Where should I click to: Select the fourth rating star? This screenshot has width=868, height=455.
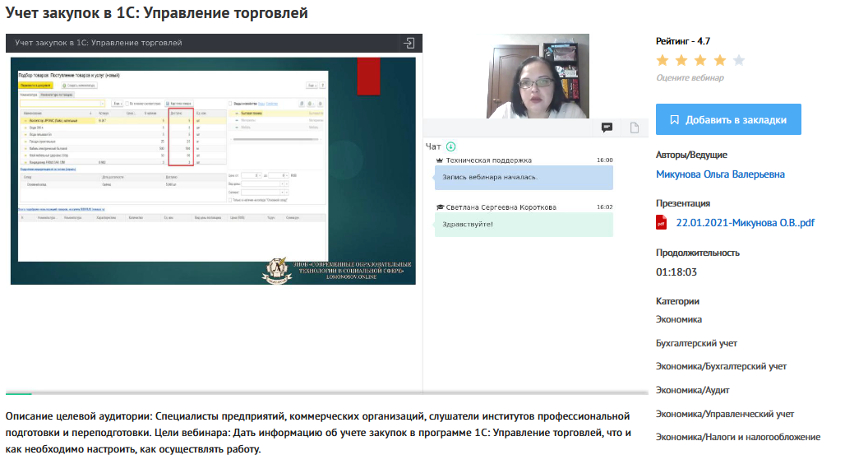tap(720, 60)
